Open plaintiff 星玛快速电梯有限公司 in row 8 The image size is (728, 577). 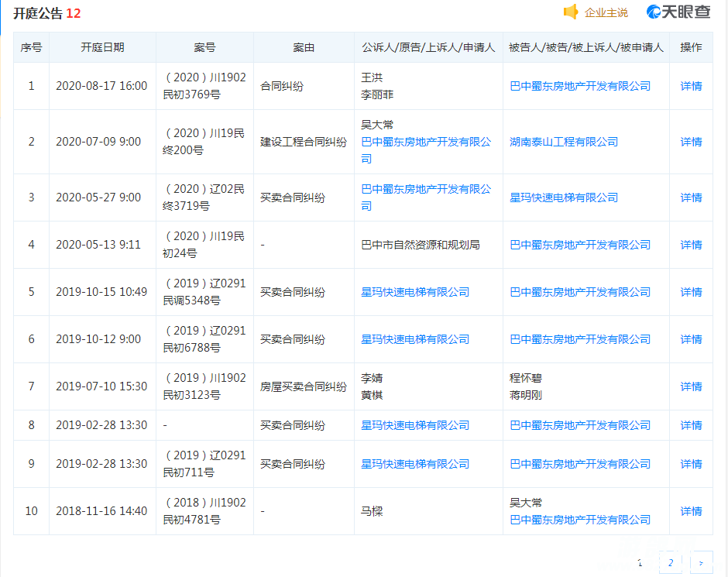[415, 425]
